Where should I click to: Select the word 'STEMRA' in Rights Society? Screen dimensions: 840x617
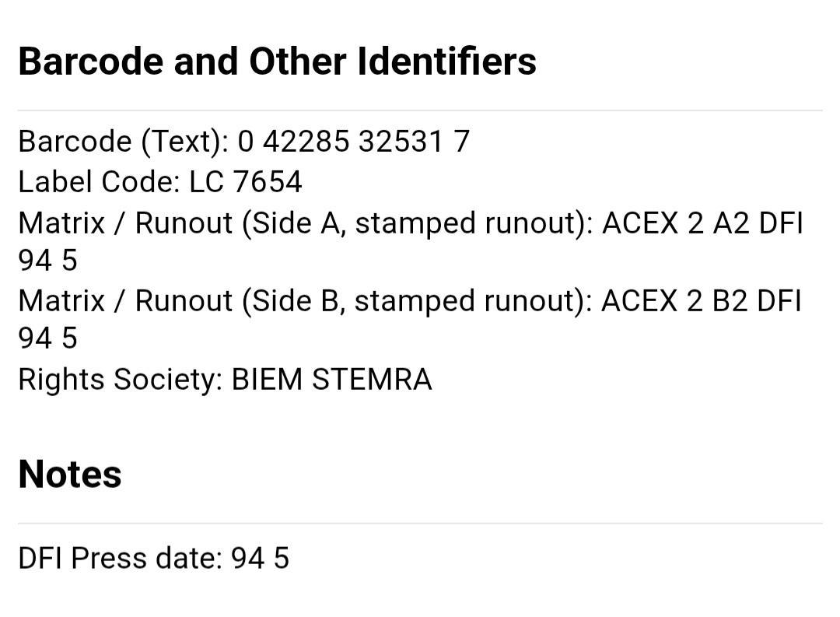[x=372, y=380]
